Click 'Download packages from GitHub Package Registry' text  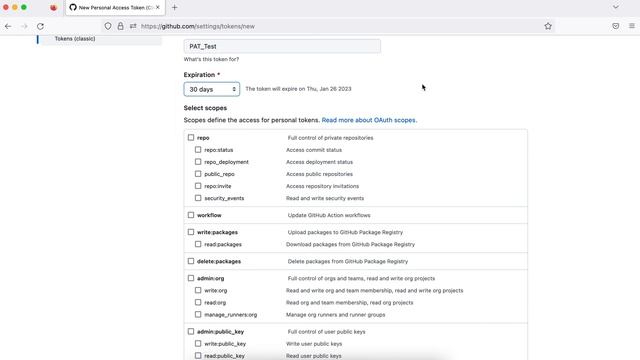point(350,244)
